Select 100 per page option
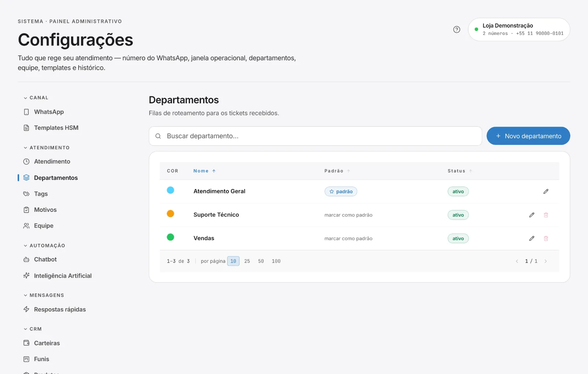588x374 pixels. tap(276, 261)
